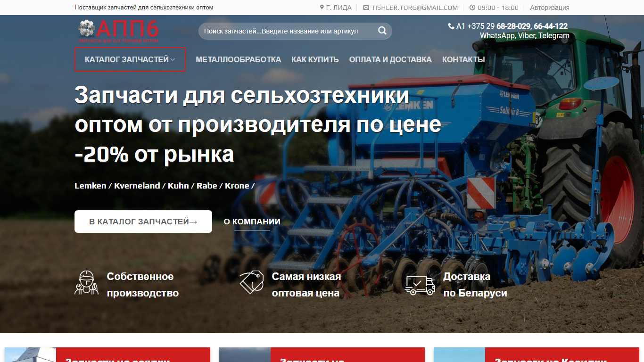Expand the КАТАЛОГ ЗАПЧАСТЕЙ dropdown menu

[130, 59]
